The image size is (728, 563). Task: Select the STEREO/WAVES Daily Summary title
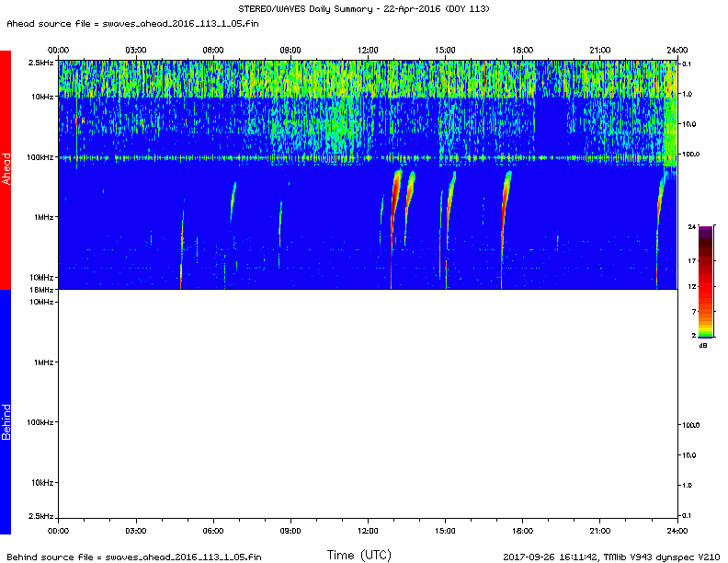[363, 9]
